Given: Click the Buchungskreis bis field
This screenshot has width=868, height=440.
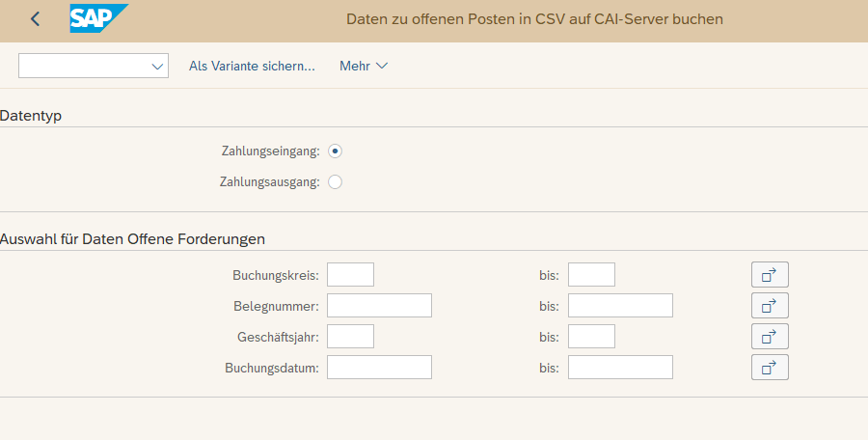Looking at the screenshot, I should [x=591, y=275].
